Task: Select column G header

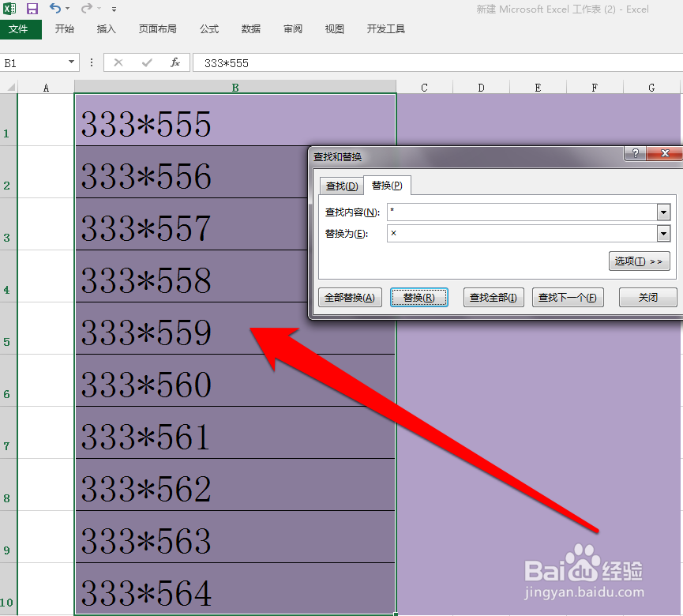Action: click(651, 88)
